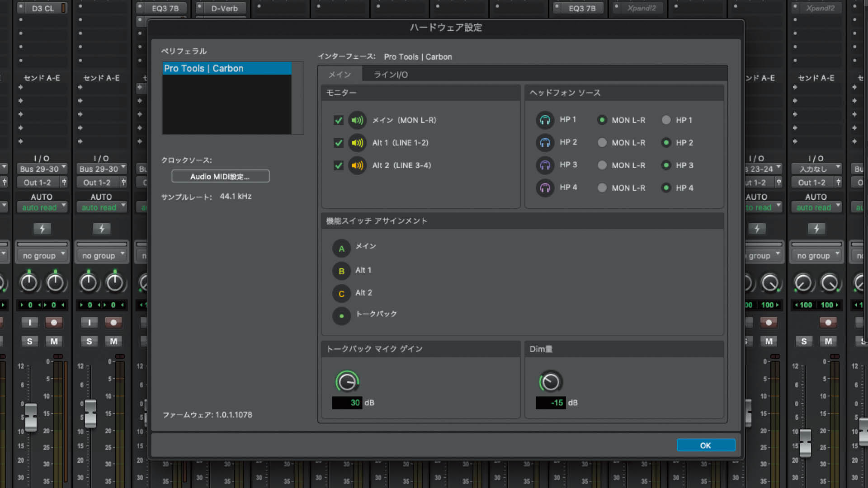Open no group dropdown on the 入力なし track

816,256
